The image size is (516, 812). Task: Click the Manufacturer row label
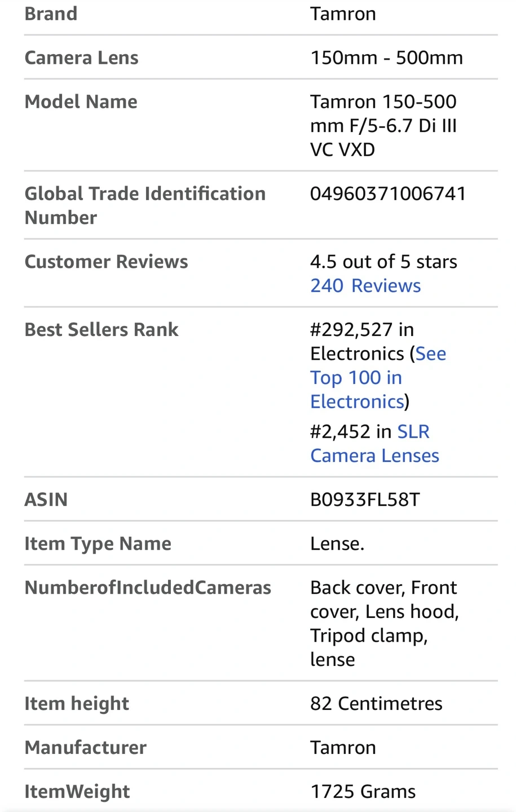86,748
